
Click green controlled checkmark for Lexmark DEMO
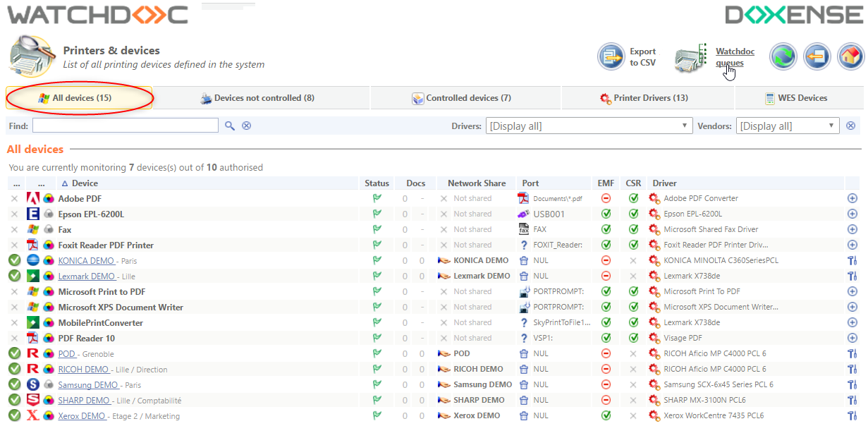[14, 276]
